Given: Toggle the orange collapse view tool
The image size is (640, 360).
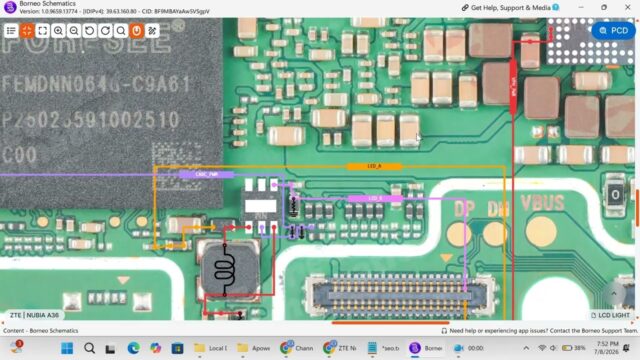Looking at the screenshot, I should point(27,31).
